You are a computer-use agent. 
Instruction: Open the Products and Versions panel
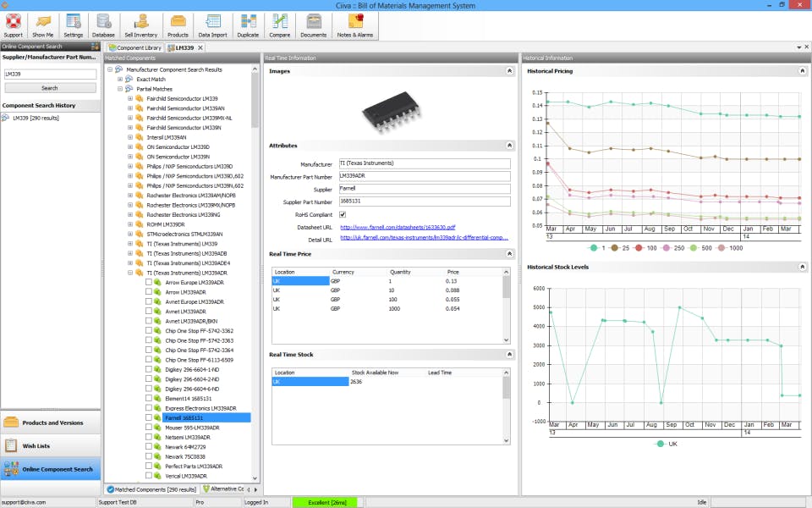[51, 423]
